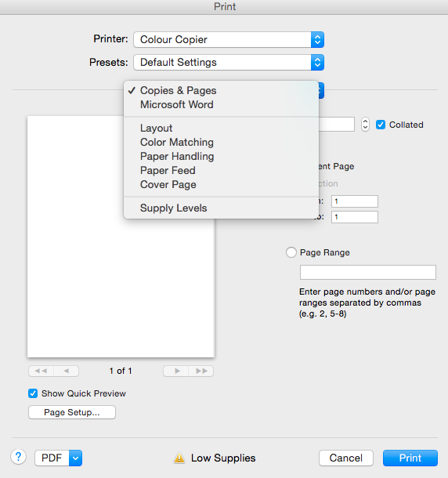Click the Low Supplies warning icon
The height and width of the screenshot is (478, 448).
(179, 458)
